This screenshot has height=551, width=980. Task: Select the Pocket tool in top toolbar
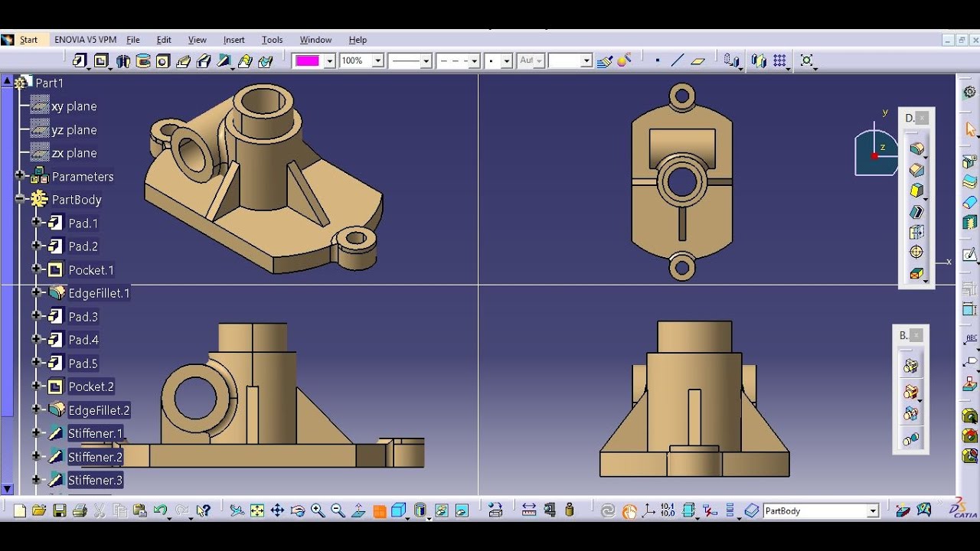[x=101, y=60]
